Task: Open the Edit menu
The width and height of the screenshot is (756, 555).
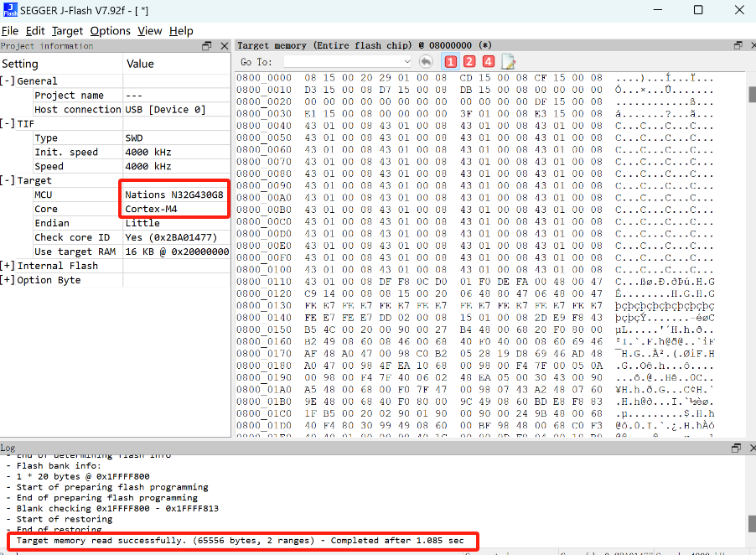Action: click(x=35, y=31)
